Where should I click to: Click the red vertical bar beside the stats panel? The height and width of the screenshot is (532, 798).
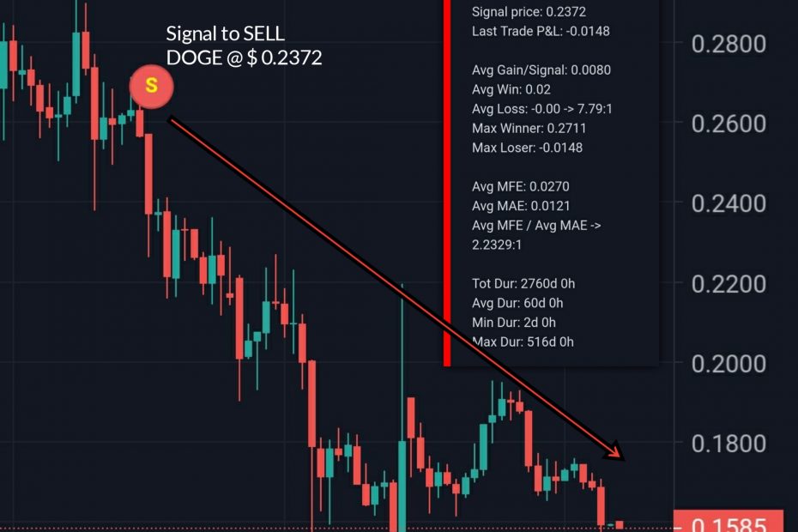(x=447, y=180)
